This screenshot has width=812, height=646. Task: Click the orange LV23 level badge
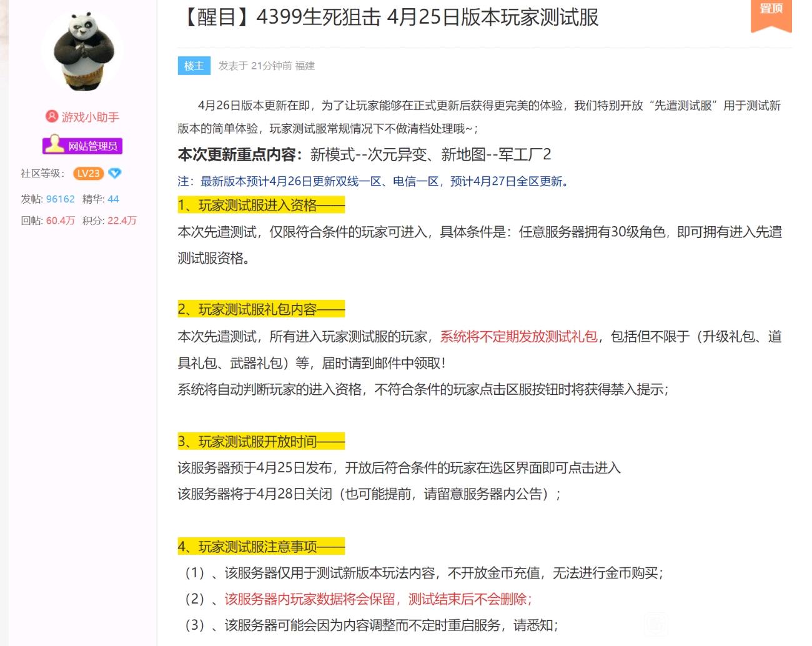(x=88, y=173)
